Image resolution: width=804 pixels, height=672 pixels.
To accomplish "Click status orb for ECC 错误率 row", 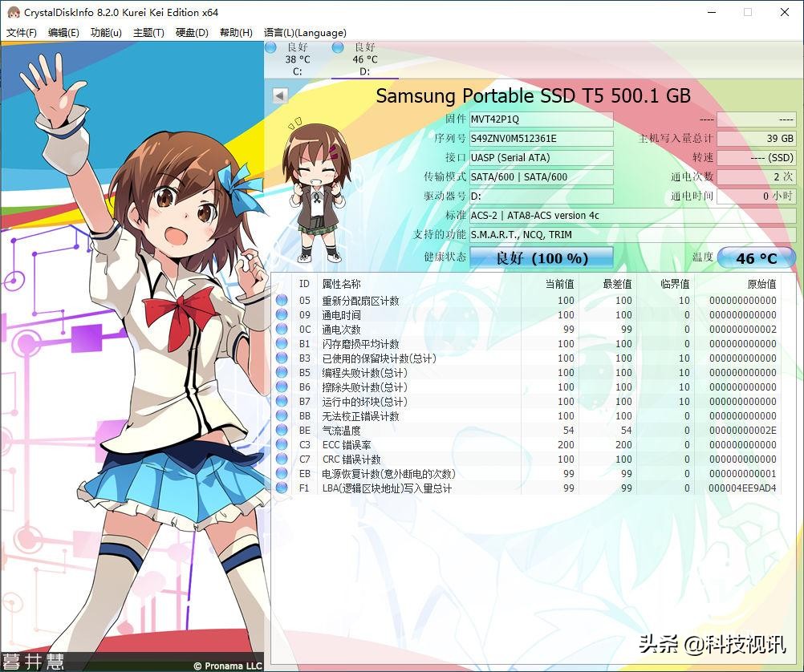I will coord(282,445).
